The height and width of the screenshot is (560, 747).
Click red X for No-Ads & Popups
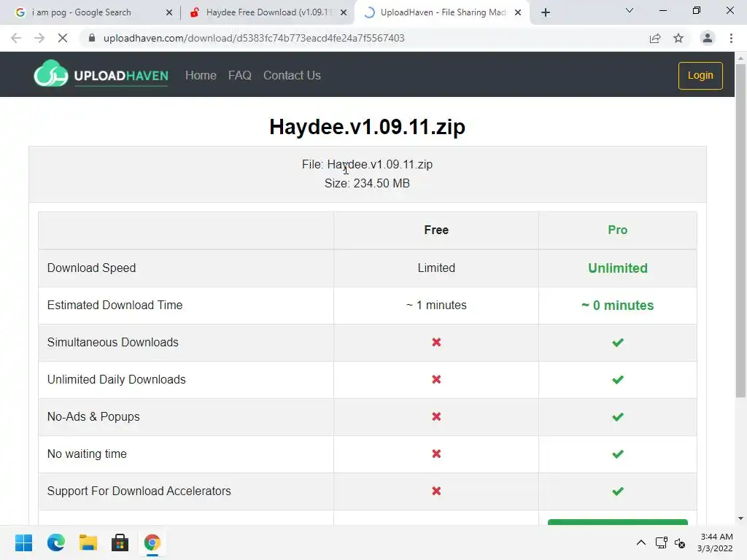436,416
